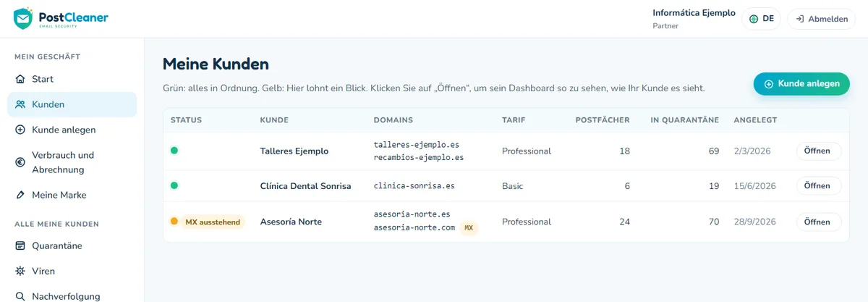Click the green status dot for Talleres Ejemplo
This screenshot has width=868, height=302.
point(174,151)
